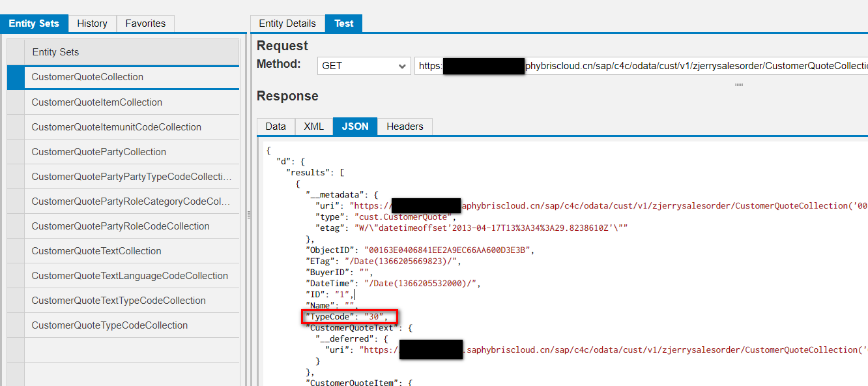This screenshot has height=386, width=868.
Task: Open the GET method dropdown
Action: point(364,66)
